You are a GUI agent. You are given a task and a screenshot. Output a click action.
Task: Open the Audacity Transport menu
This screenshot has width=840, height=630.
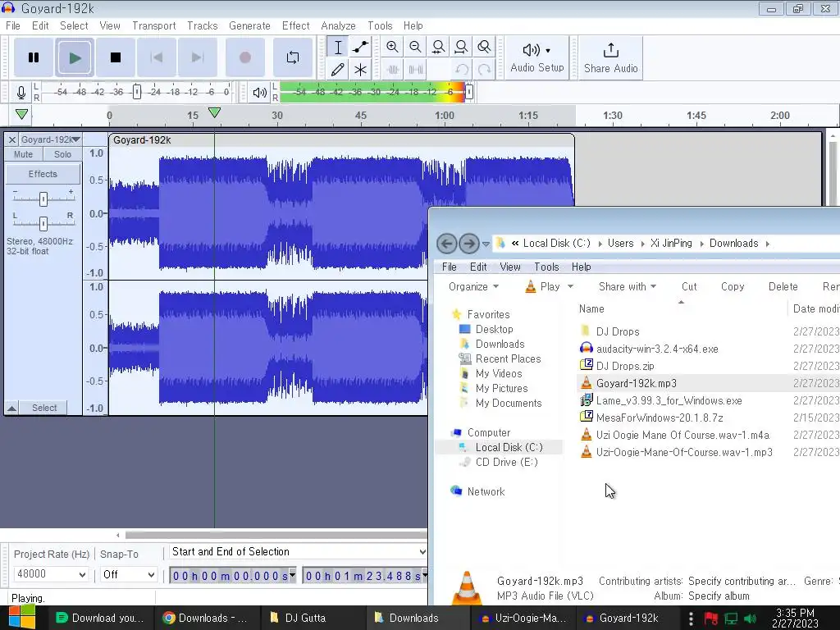(153, 25)
